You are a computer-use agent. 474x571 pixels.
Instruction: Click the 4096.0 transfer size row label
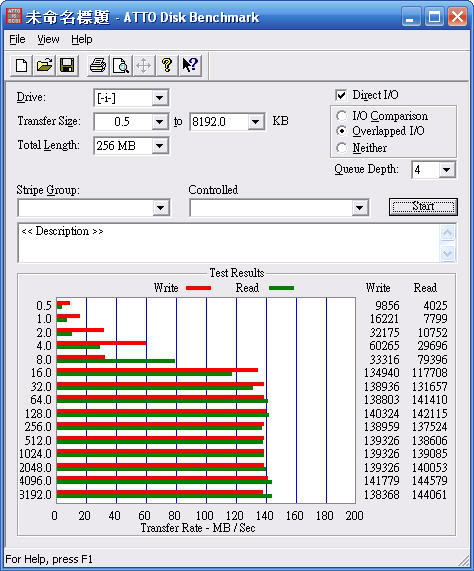35,480
